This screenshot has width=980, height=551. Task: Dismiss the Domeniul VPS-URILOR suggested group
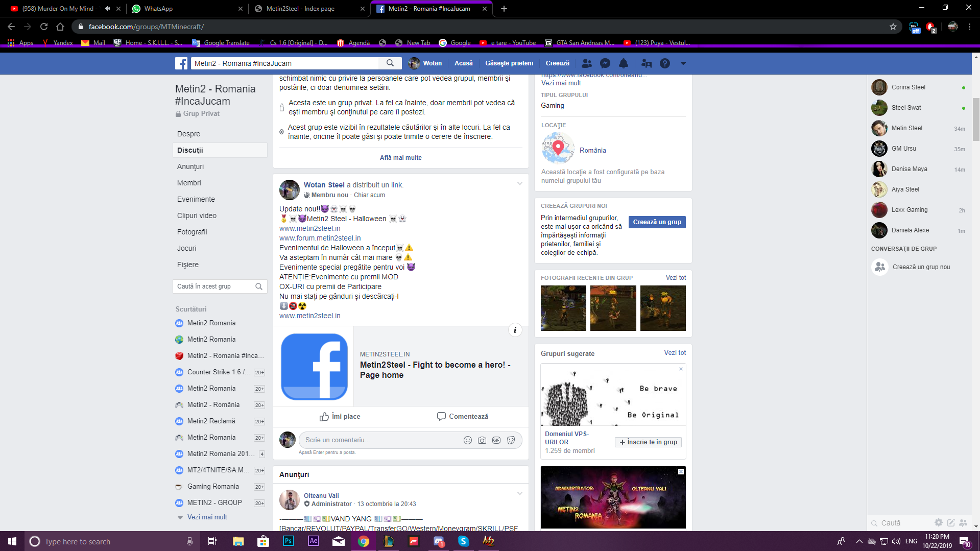[681, 369]
